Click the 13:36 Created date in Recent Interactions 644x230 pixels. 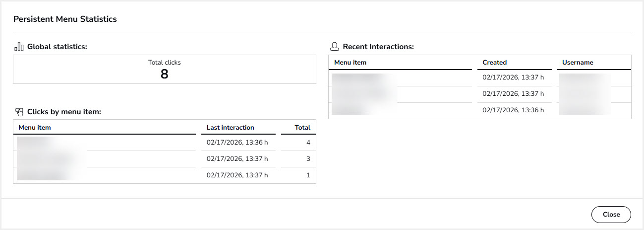coord(513,110)
